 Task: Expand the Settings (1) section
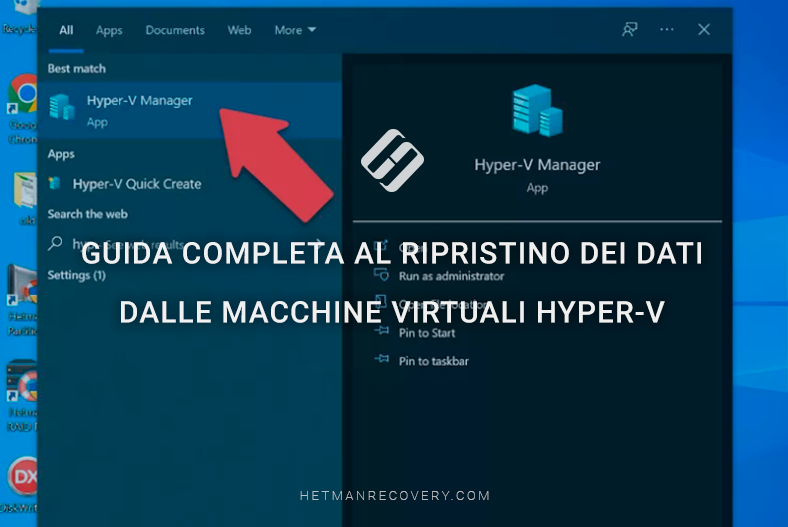tap(76, 275)
